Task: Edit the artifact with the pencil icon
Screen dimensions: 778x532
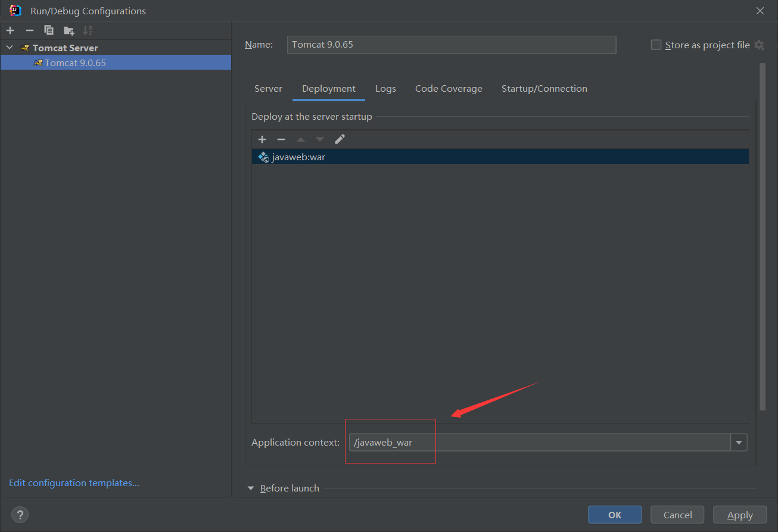Action: (340, 139)
